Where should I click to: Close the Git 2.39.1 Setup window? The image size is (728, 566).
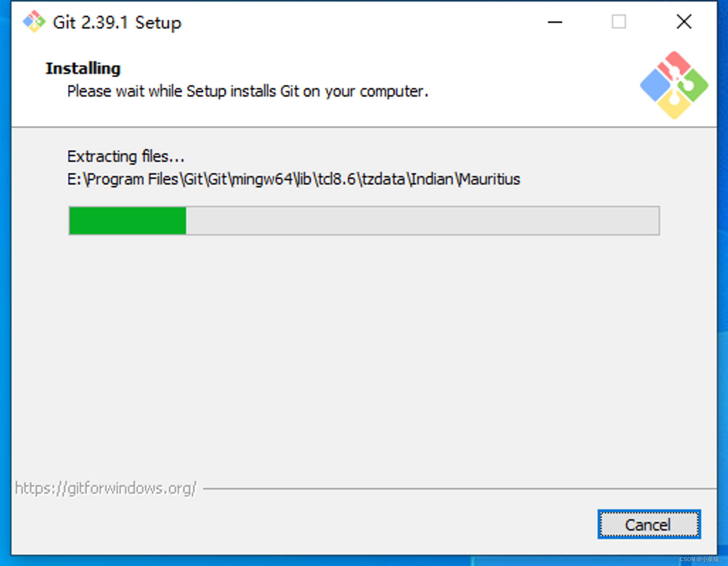tap(684, 22)
